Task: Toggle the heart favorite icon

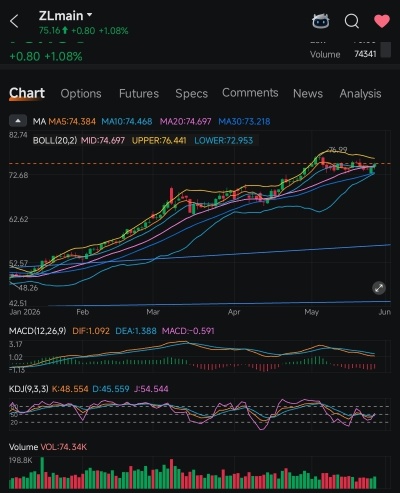Action: click(x=382, y=21)
